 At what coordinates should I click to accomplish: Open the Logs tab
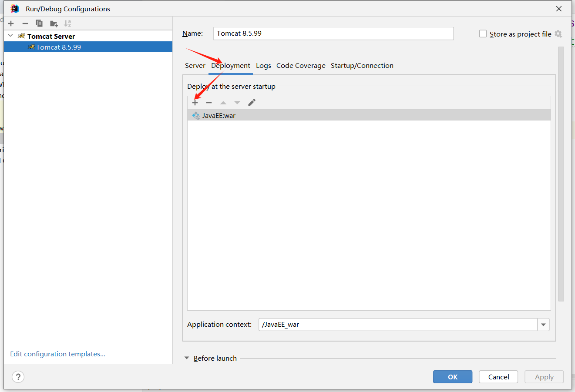tap(263, 66)
